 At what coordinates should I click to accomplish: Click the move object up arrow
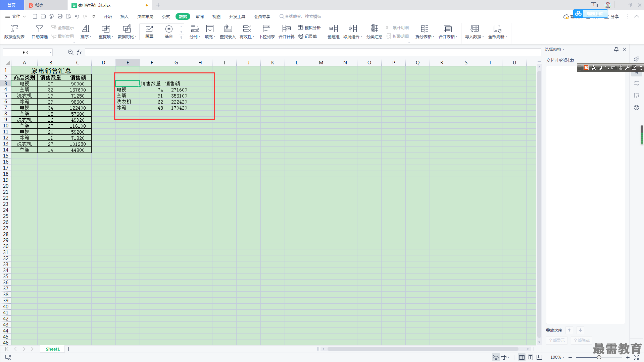pos(569,330)
